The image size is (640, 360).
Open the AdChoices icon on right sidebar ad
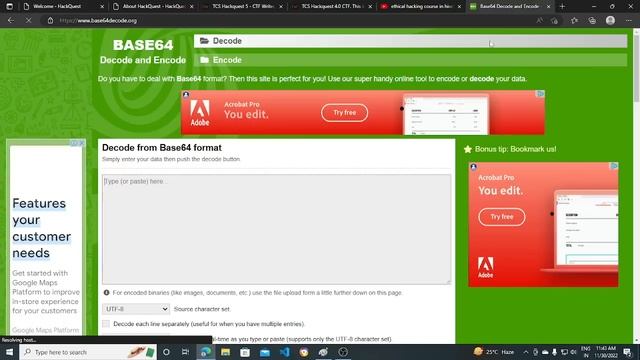614,166
